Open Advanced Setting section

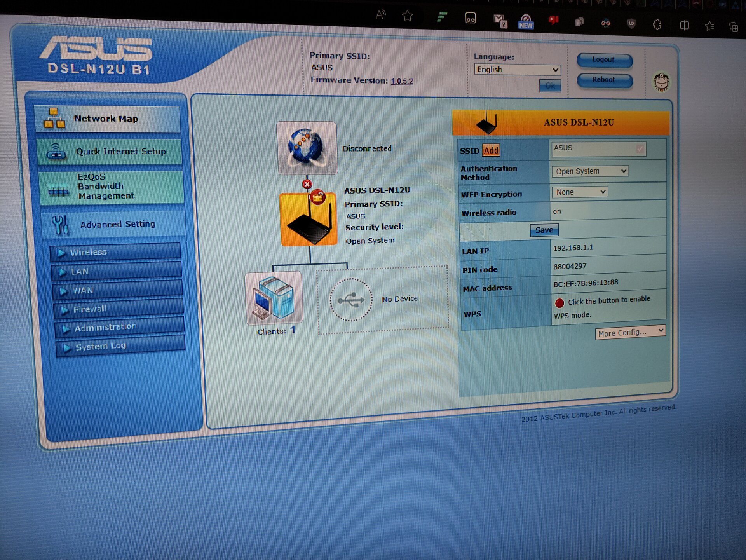tap(113, 224)
